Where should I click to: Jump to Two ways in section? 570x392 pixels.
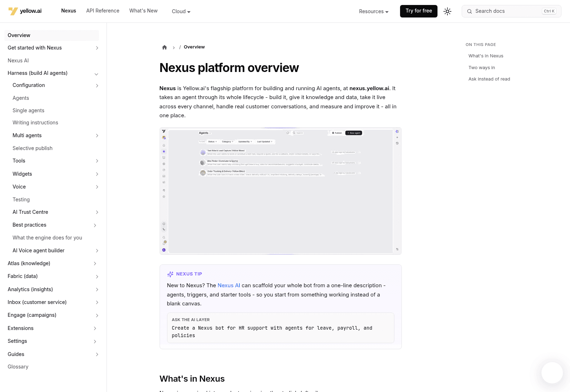coord(482,68)
